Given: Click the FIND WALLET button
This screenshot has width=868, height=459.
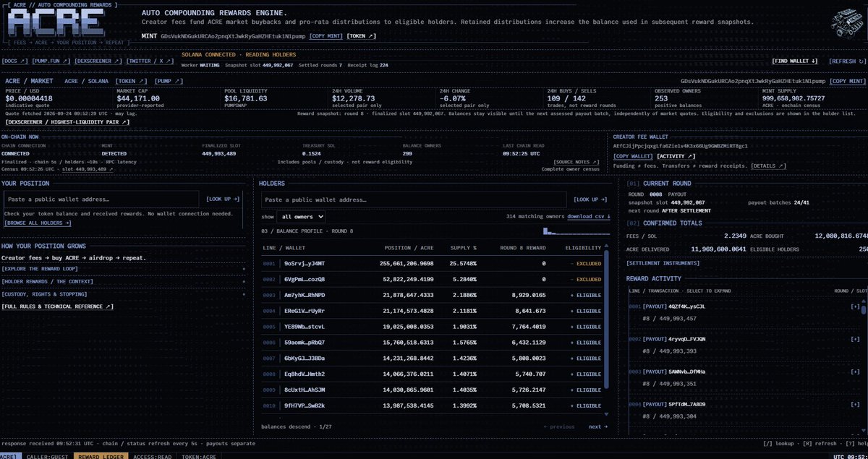Looking at the screenshot, I should tap(795, 61).
